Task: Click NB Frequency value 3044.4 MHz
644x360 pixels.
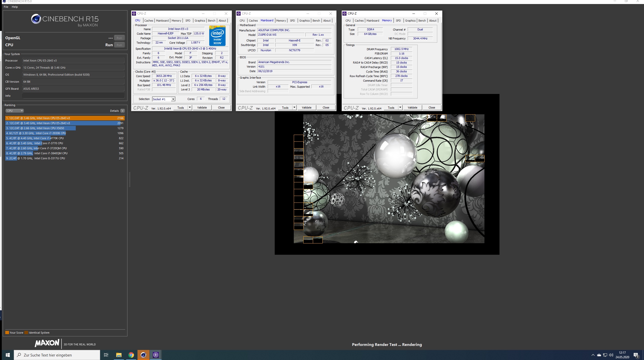Action: tap(420, 39)
